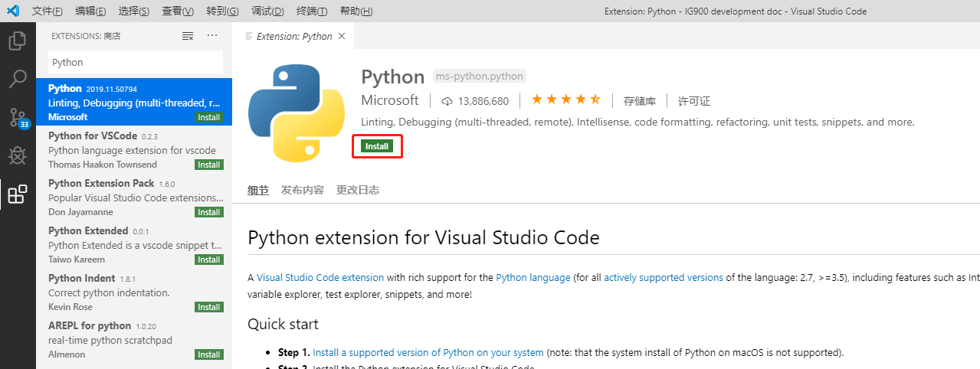Switch to the 发布内容 tab
This screenshot has width=980, height=369.
pyautogui.click(x=303, y=190)
